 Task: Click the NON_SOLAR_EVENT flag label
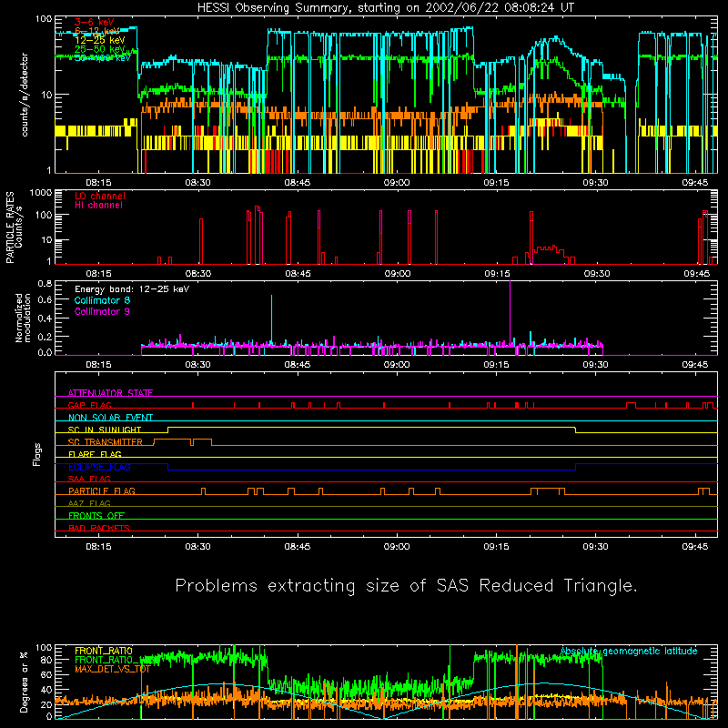point(110,418)
